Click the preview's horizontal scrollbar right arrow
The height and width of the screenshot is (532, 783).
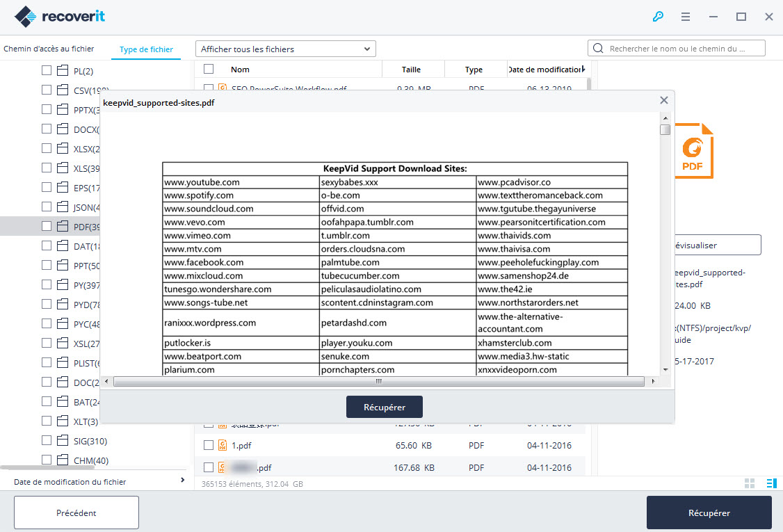click(x=653, y=381)
